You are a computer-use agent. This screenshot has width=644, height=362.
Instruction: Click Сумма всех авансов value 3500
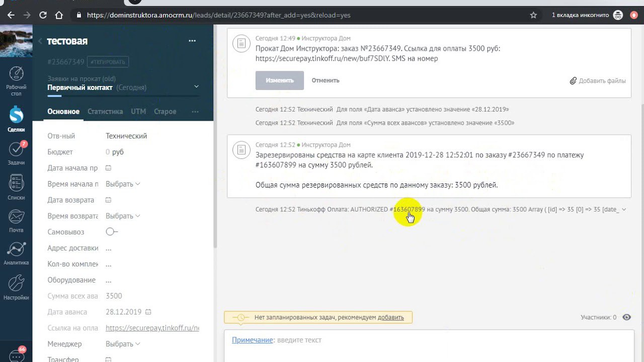114,296
